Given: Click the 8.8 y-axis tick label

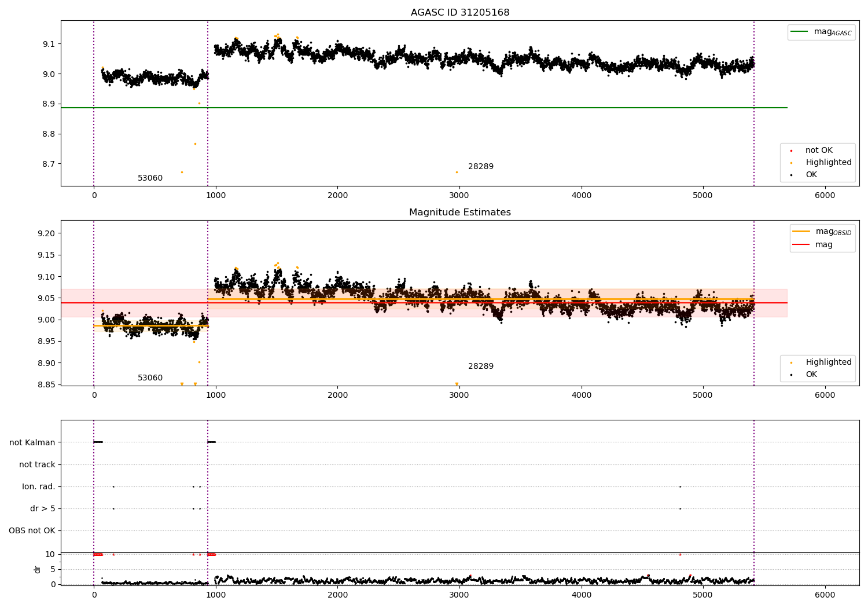Looking at the screenshot, I should 49,134.
